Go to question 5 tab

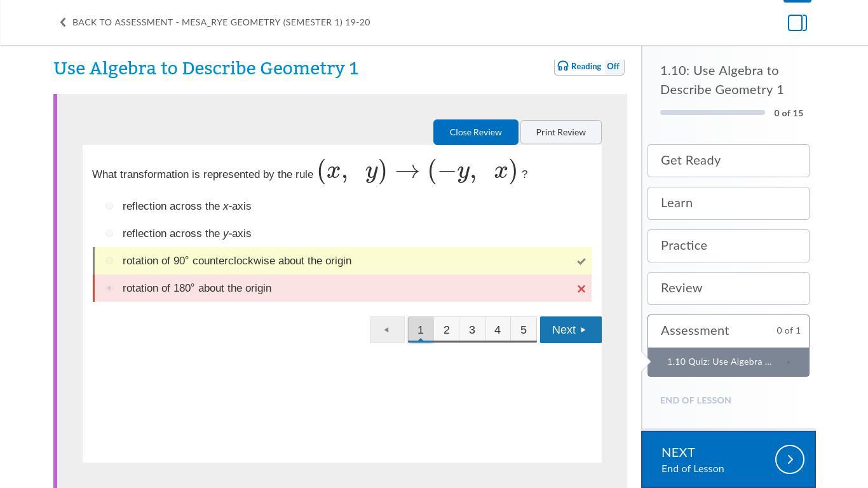[524, 330]
